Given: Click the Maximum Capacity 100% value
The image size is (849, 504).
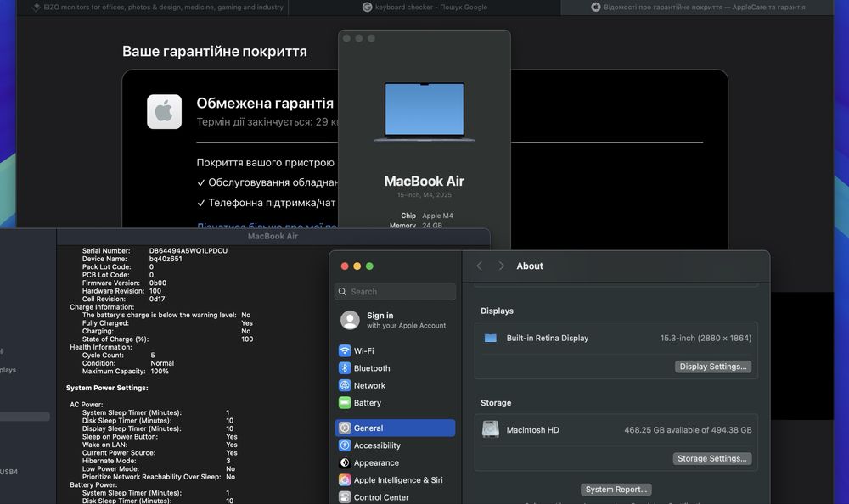Looking at the screenshot, I should (160, 372).
